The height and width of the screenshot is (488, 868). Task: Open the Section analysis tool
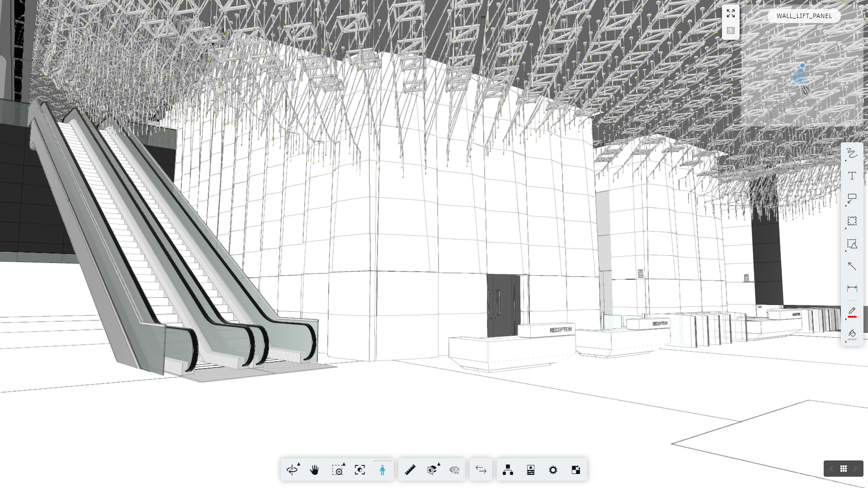432,470
